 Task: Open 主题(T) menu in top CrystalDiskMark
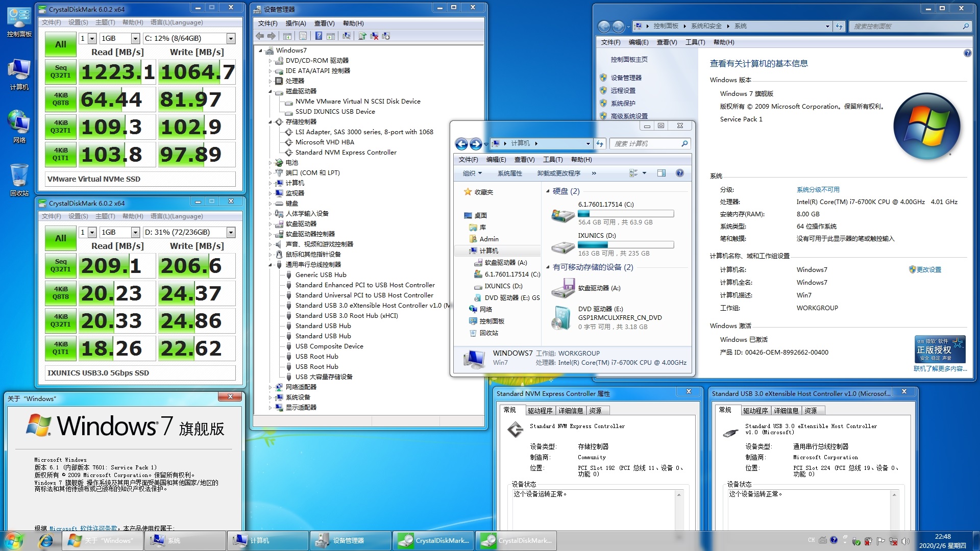105,22
